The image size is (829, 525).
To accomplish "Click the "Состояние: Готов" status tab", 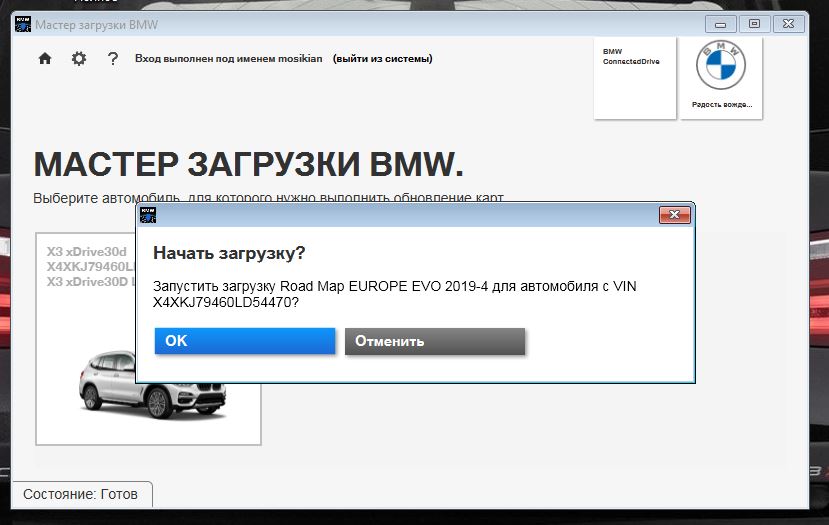I will [x=81, y=494].
